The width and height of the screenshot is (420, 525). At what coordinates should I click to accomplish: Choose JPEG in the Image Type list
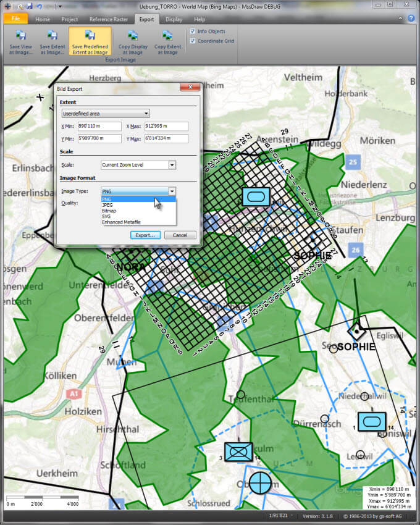(x=138, y=205)
